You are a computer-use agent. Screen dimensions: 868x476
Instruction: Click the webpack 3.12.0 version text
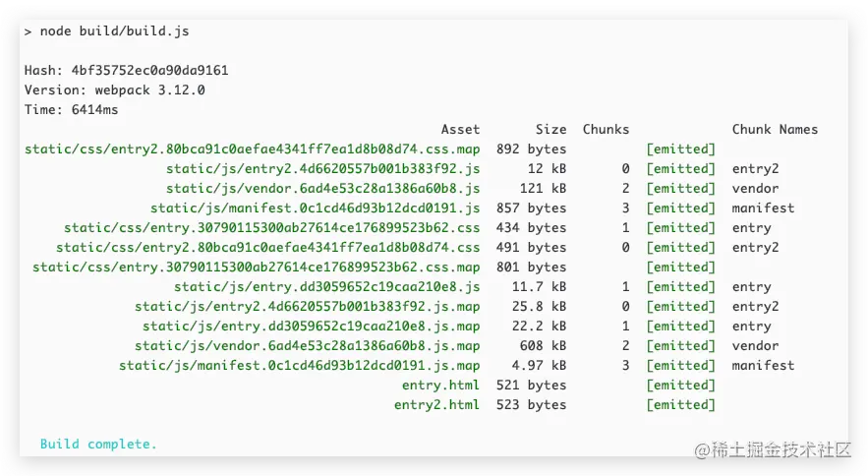pyautogui.click(x=149, y=89)
